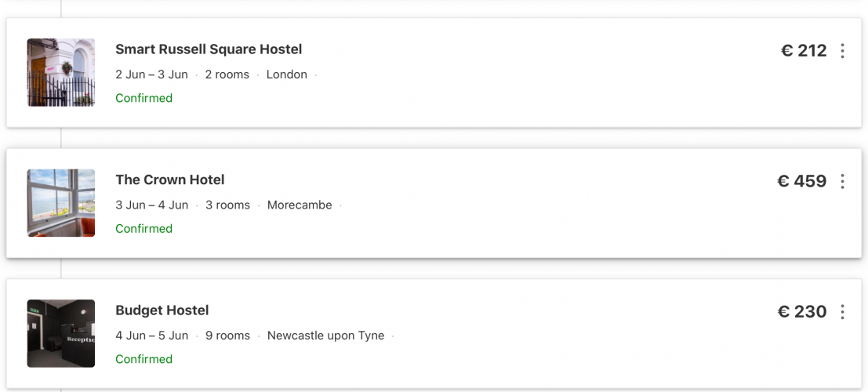The width and height of the screenshot is (868, 392).
Task: Click Confirmed status of The Crown Hotel
Action: tap(143, 229)
